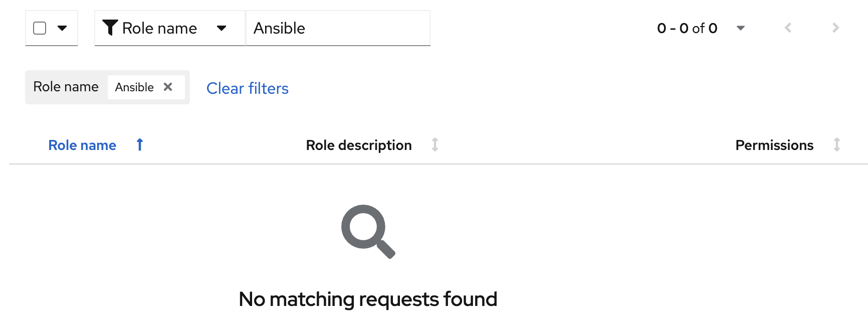The image size is (868, 316).
Task: Sort by the Role name column header
Action: tap(82, 145)
